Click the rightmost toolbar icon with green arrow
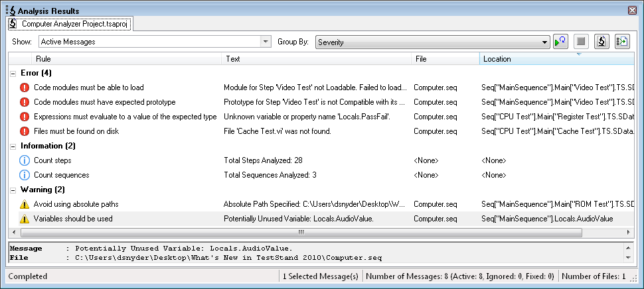 (x=621, y=42)
